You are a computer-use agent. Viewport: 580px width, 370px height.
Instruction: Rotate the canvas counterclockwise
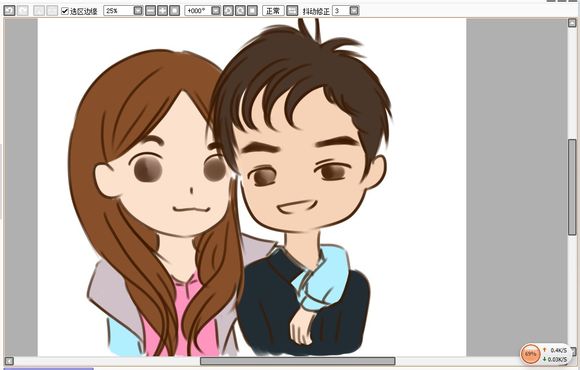click(x=228, y=11)
